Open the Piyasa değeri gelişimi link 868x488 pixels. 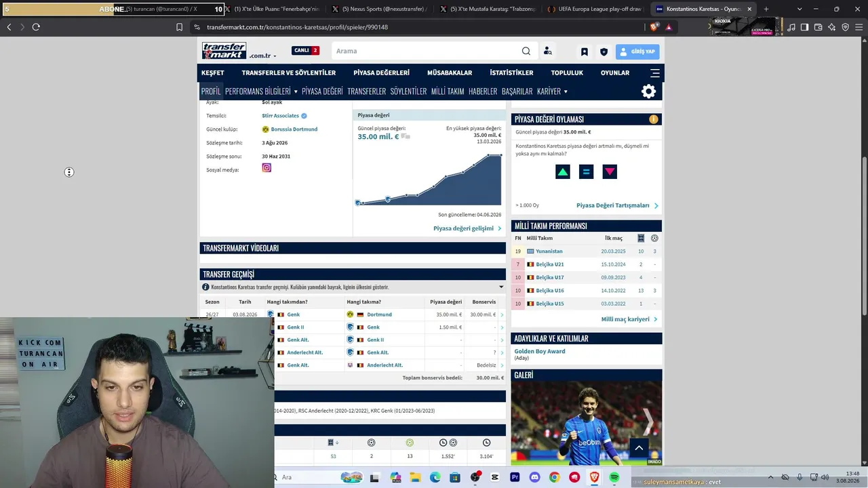pyautogui.click(x=467, y=228)
